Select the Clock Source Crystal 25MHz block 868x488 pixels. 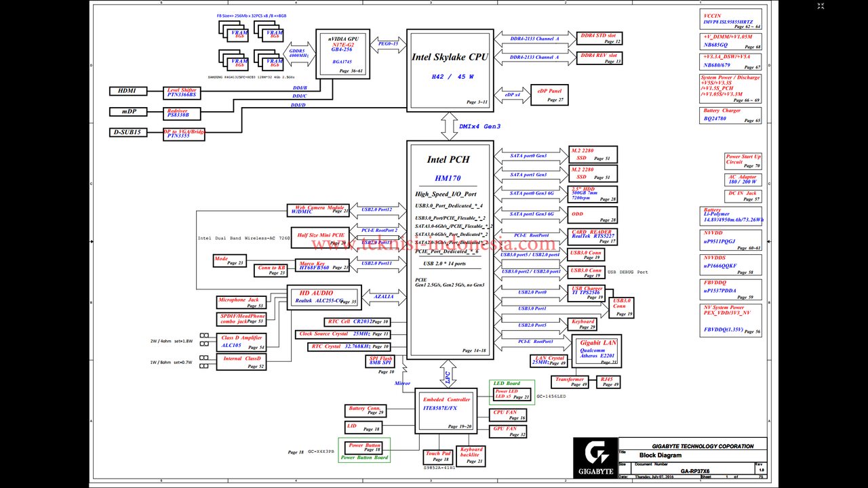(x=344, y=334)
